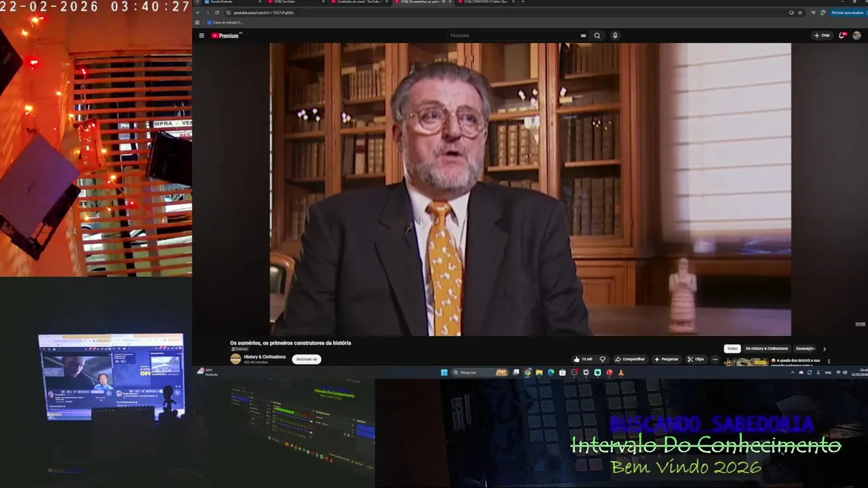Click the taskbar Pesquisar search box
Screen dimensions: 868x488
[x=480, y=372]
